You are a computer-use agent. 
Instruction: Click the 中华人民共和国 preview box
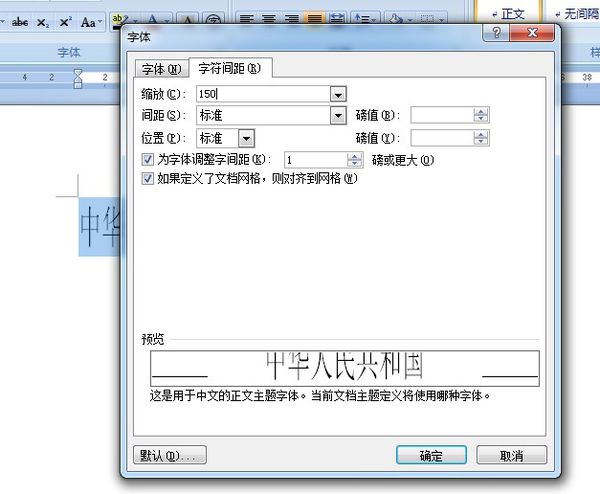[345, 368]
